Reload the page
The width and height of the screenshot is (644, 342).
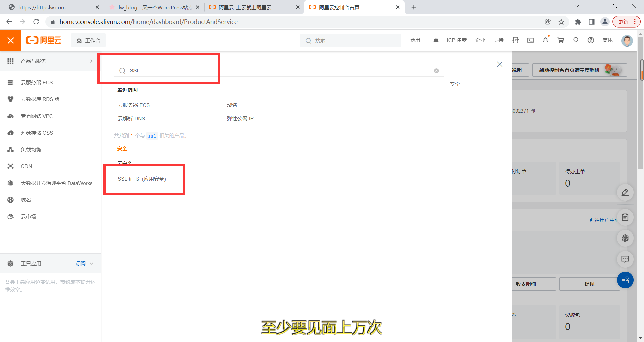[36, 22]
